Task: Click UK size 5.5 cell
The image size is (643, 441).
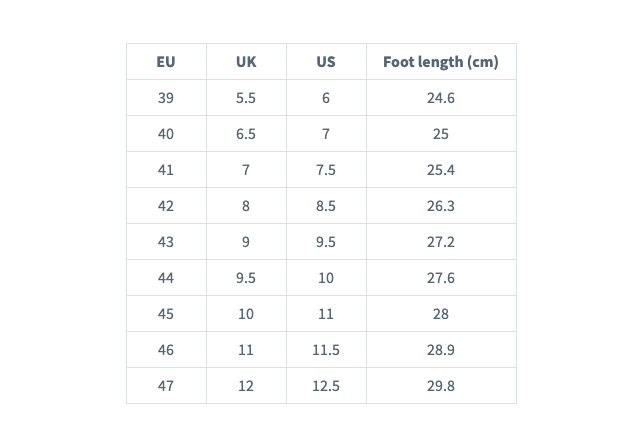Action: click(246, 98)
